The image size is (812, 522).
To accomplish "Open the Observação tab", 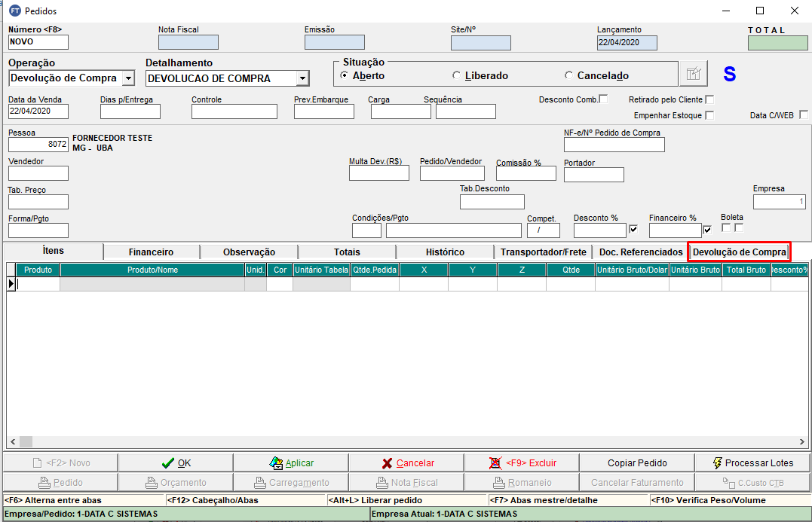I will [x=249, y=252].
